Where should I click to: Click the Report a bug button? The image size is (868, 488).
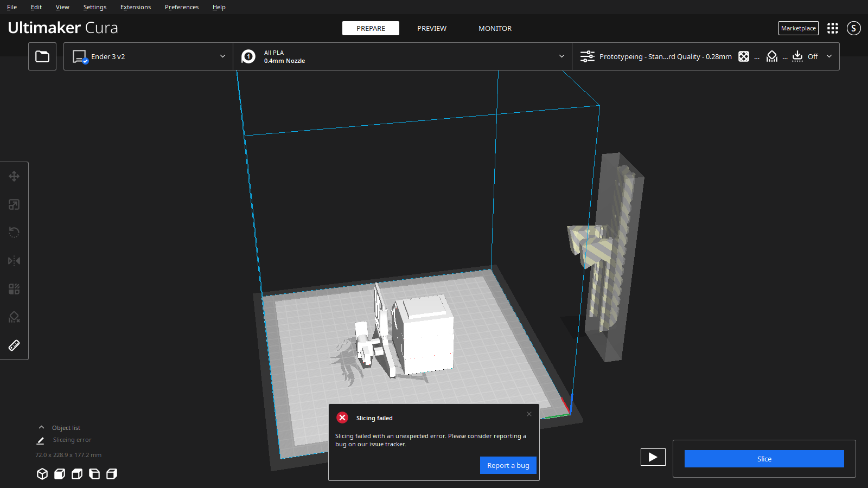tap(508, 465)
